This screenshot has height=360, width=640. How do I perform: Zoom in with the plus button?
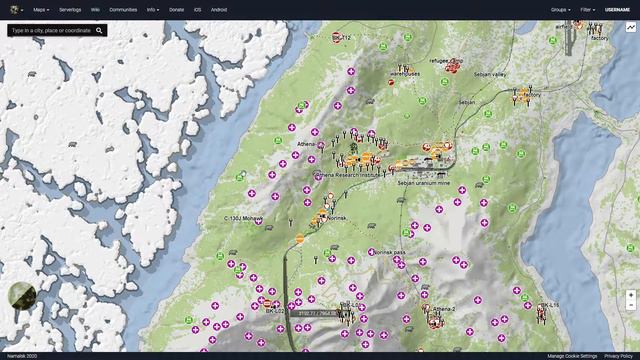click(631, 295)
